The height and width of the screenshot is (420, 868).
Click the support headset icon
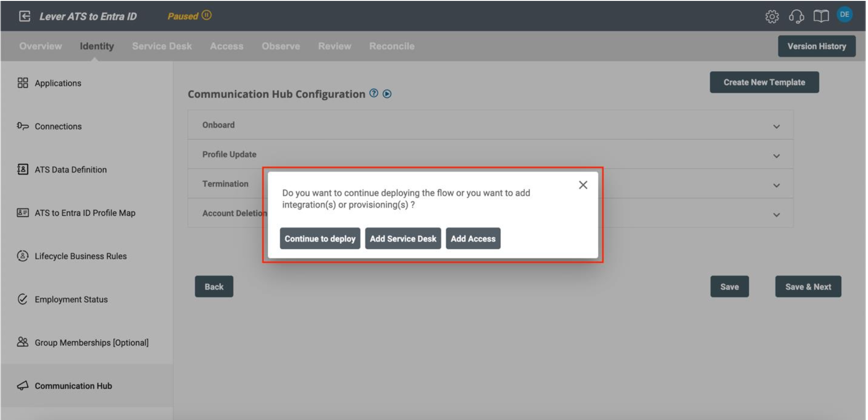pos(796,17)
